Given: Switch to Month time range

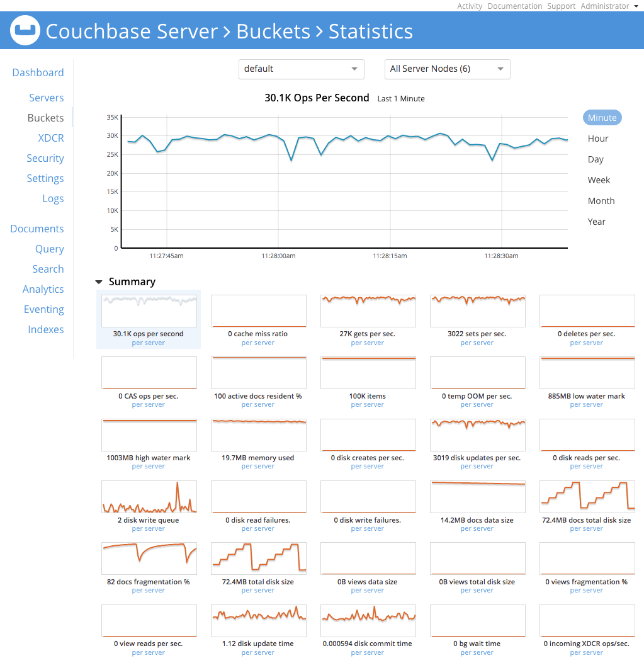Looking at the screenshot, I should pos(601,201).
